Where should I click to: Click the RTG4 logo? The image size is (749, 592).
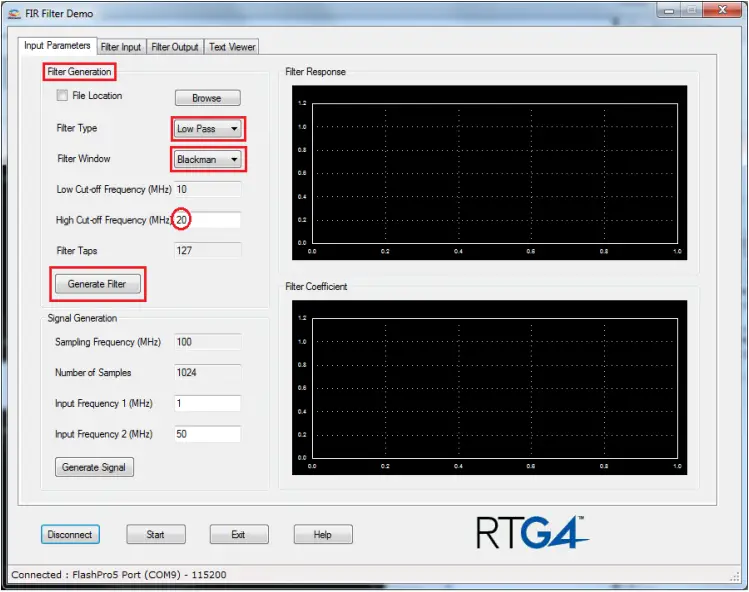tap(532, 532)
